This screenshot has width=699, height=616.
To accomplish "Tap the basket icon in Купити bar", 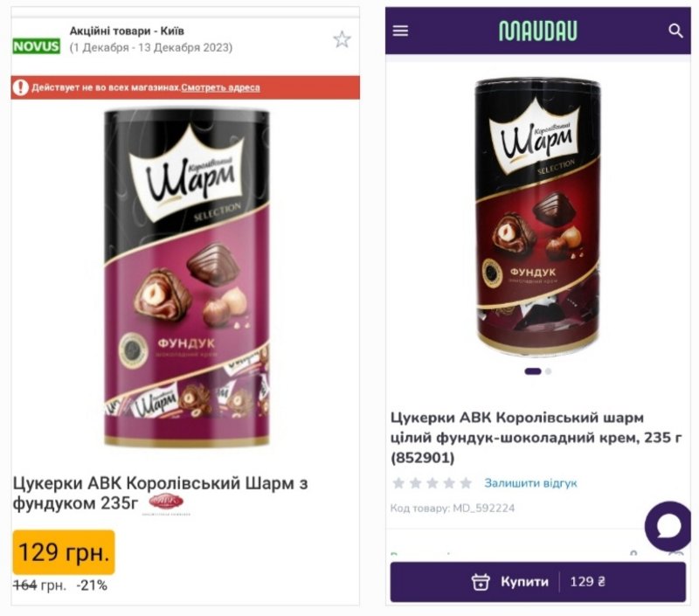I will point(481,582).
